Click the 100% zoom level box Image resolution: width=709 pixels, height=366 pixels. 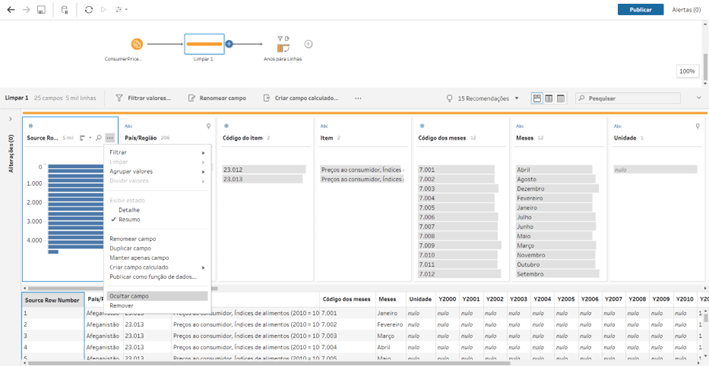pos(687,71)
